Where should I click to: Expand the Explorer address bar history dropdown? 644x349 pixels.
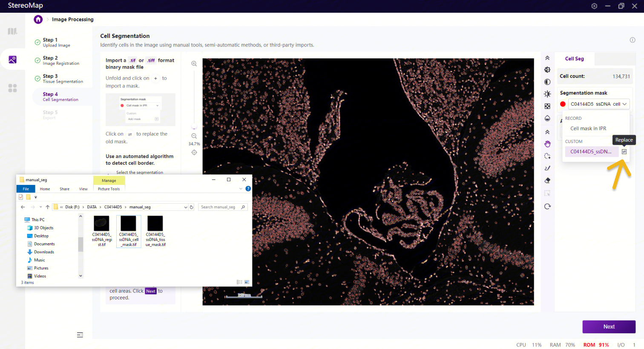point(185,207)
